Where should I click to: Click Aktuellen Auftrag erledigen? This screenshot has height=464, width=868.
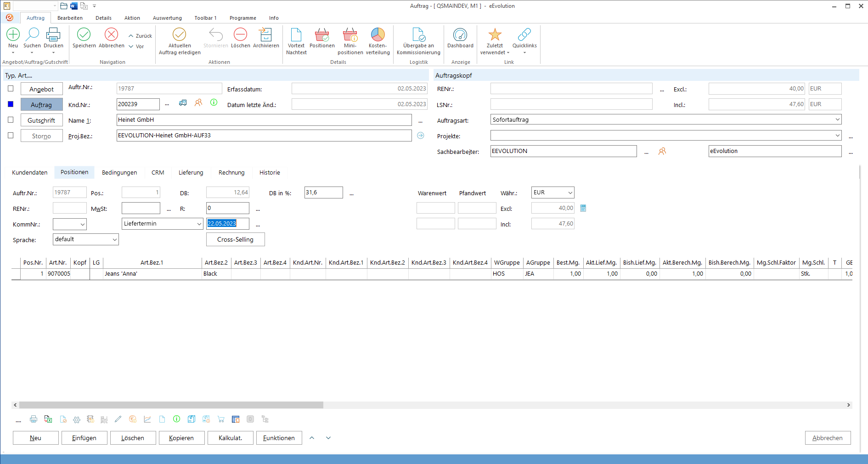coord(180,42)
